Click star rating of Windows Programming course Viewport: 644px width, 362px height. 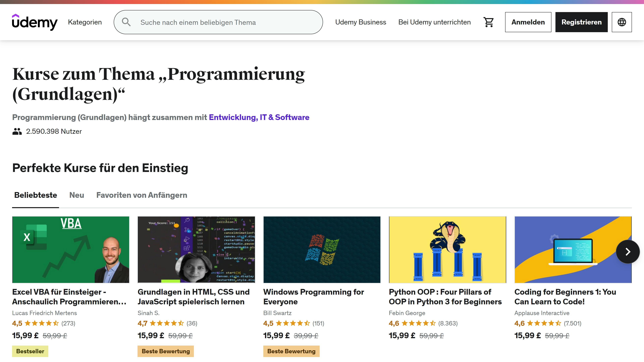click(x=293, y=323)
